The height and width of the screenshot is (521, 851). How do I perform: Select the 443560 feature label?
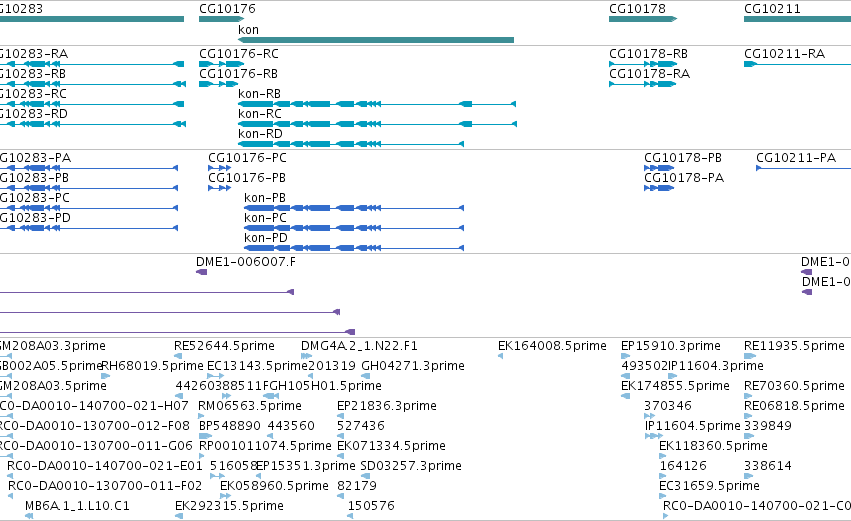(291, 427)
